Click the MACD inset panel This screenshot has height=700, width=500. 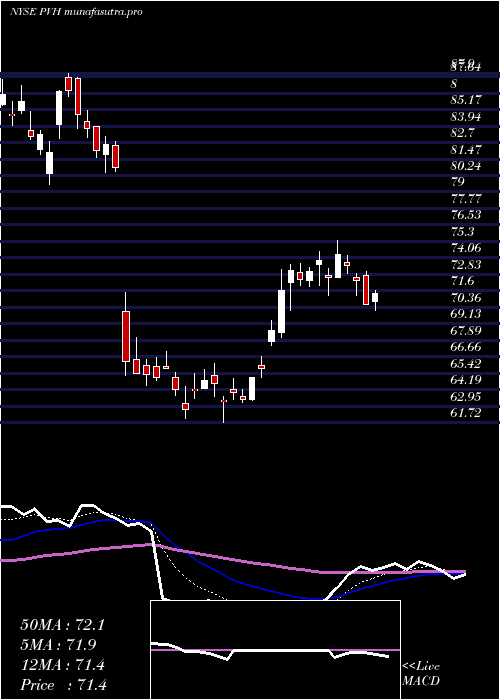point(275,650)
